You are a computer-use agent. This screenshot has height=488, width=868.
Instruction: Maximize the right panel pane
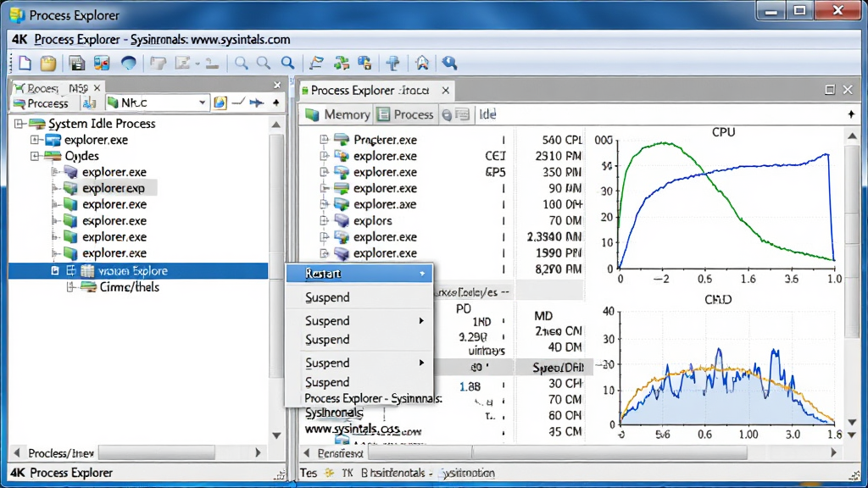coord(829,90)
